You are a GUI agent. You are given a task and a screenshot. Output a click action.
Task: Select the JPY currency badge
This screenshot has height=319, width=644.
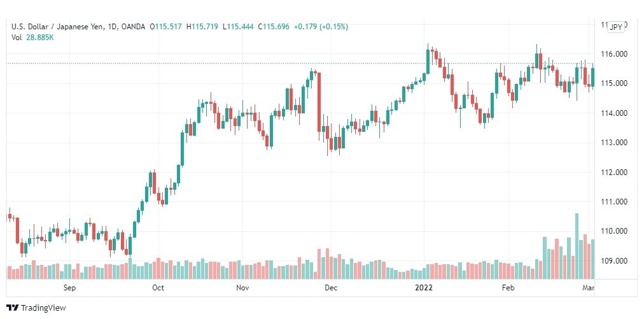(616, 27)
